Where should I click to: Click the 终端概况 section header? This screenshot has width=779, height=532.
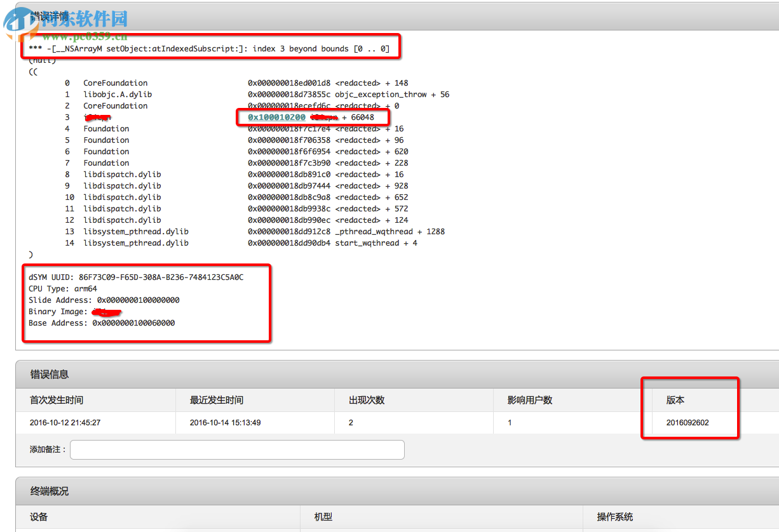397,491
